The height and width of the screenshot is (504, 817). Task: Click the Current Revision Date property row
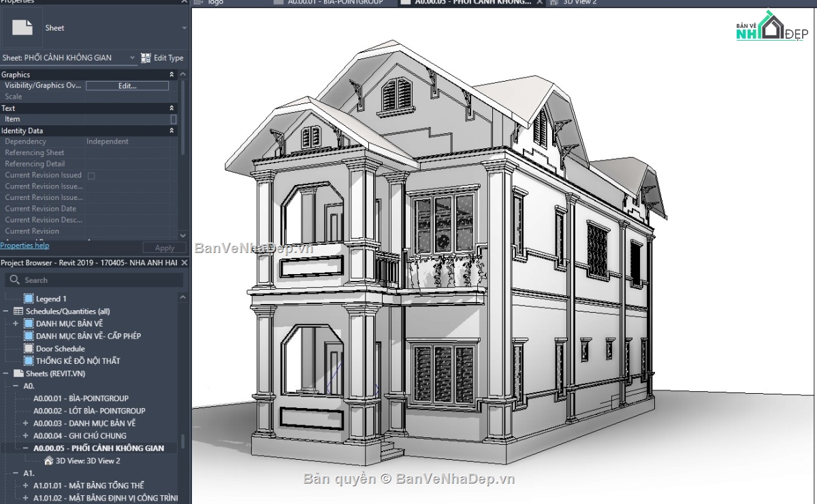click(x=89, y=209)
